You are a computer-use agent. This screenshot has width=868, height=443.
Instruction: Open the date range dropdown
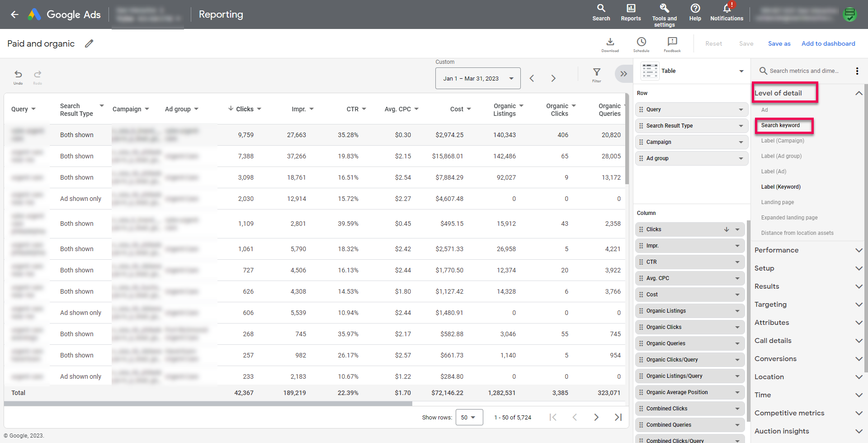tap(478, 78)
